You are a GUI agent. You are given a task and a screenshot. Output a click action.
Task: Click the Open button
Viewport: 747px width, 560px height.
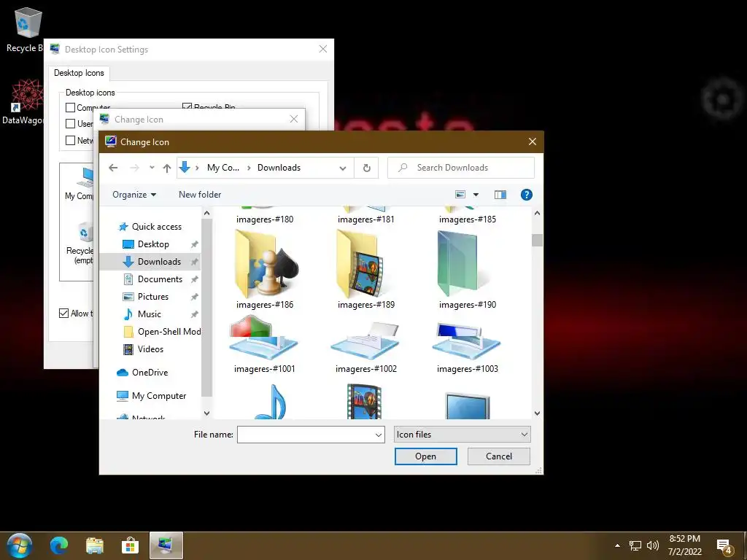pos(425,456)
